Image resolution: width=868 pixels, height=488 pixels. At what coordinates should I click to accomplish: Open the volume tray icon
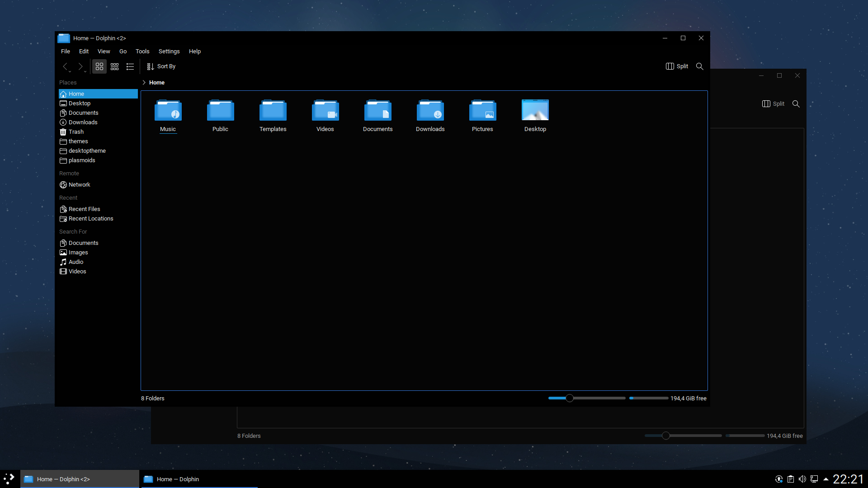[802, 479]
